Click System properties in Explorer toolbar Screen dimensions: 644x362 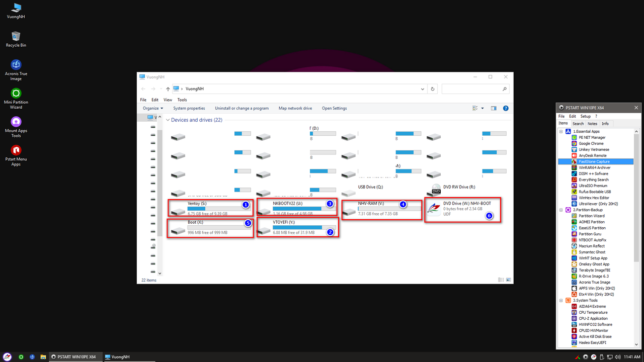pos(189,108)
